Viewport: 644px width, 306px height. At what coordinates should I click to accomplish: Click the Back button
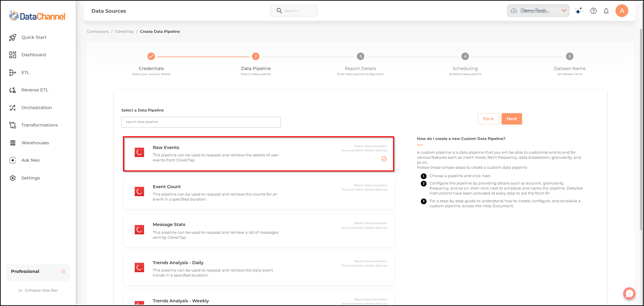tap(489, 119)
